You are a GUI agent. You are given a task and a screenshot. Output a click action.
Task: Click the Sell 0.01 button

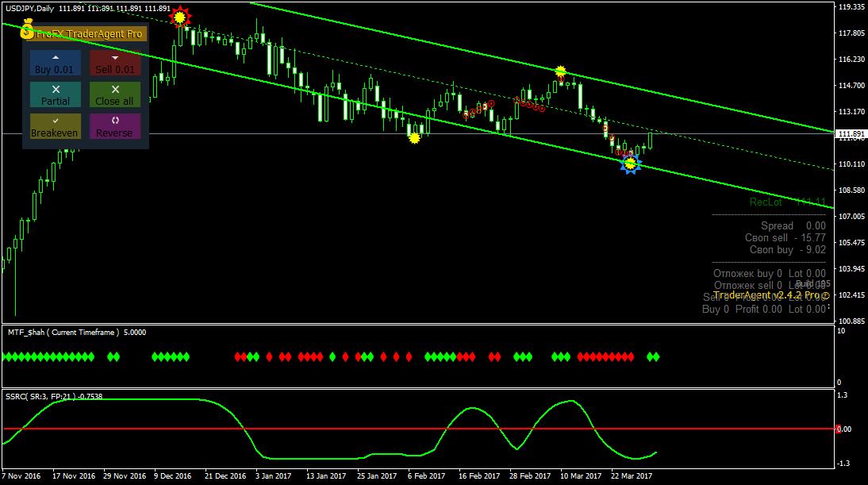coord(114,63)
